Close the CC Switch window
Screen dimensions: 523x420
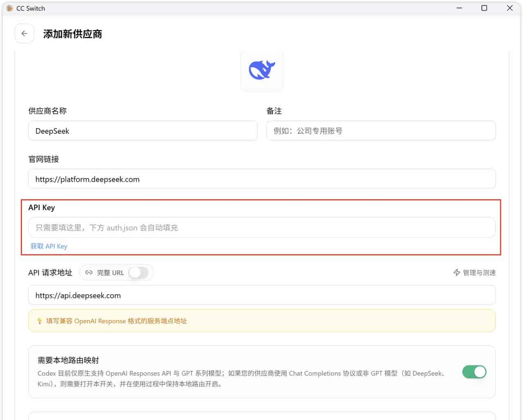click(510, 8)
